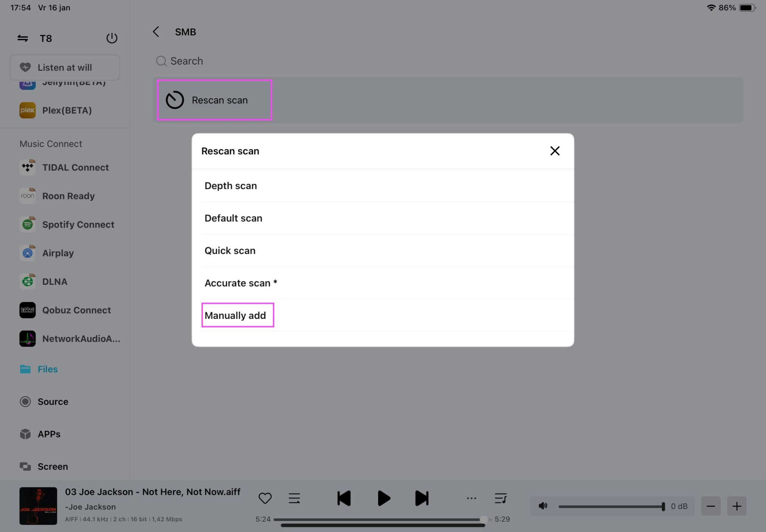Click the AIFF audio format details line

123,519
